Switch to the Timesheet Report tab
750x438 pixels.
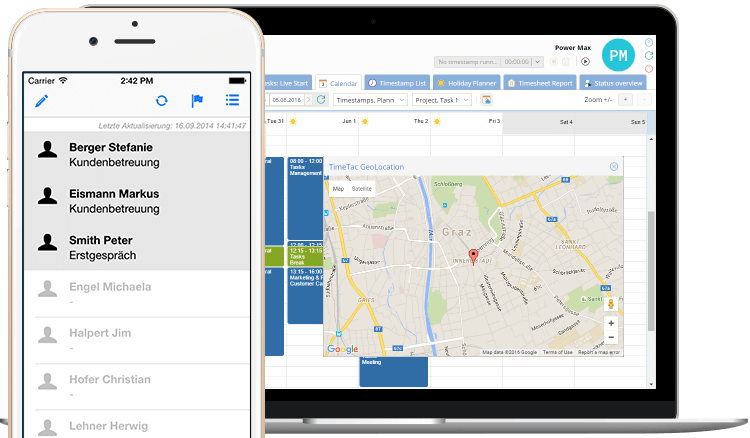(x=541, y=84)
